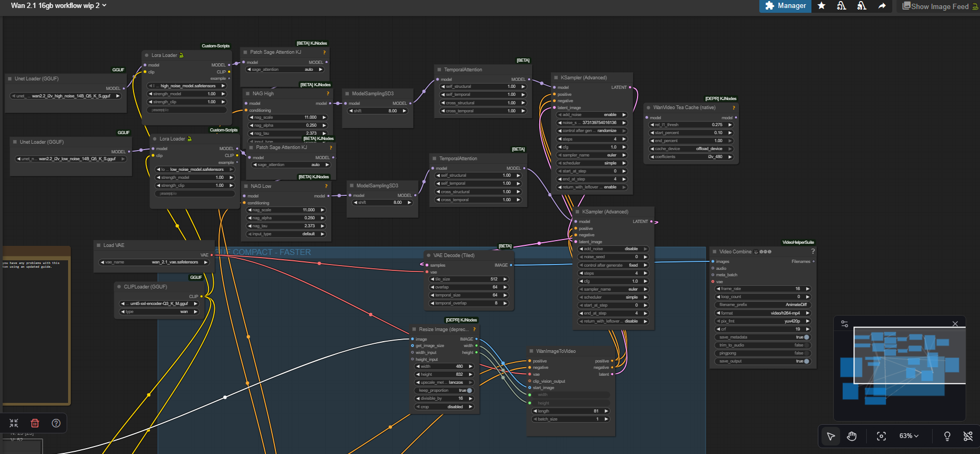980x454 pixels.
Task: Open help on NAG High node
Action: pyautogui.click(x=328, y=94)
